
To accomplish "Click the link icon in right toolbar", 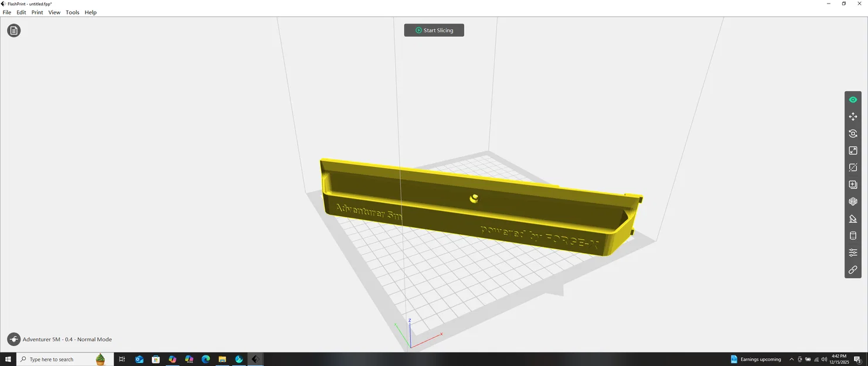I will (853, 270).
